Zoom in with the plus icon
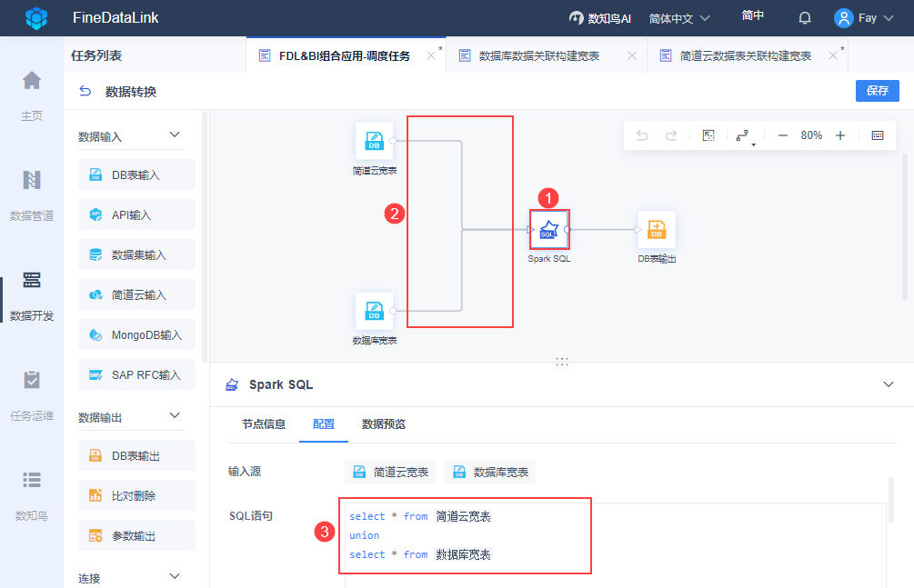The image size is (914, 588). (x=840, y=135)
